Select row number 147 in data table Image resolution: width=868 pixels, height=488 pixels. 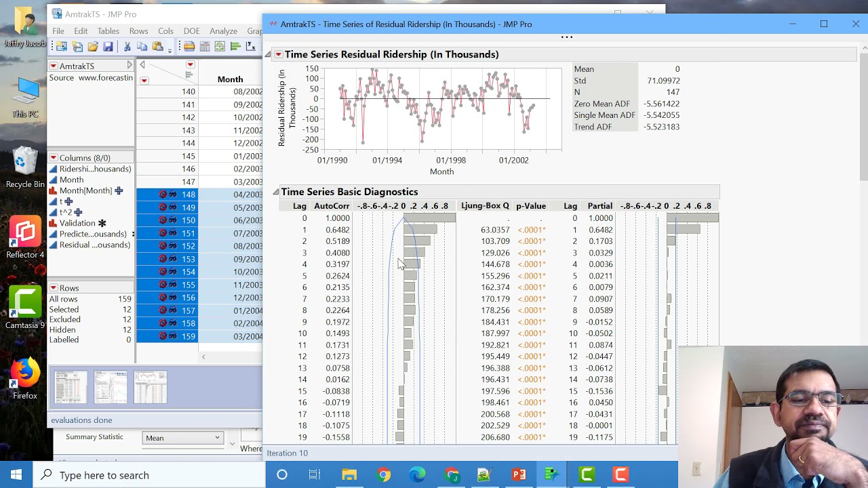[188, 182]
